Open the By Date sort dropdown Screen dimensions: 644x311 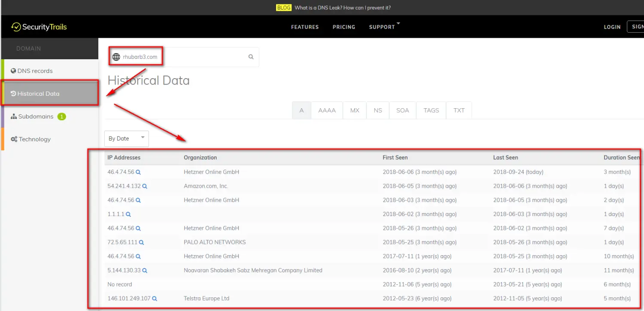click(127, 138)
